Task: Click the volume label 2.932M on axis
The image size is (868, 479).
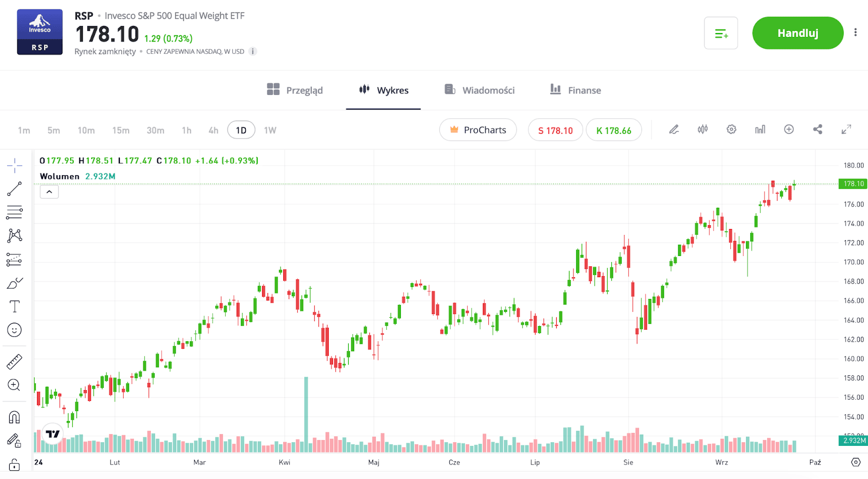Action: [853, 440]
